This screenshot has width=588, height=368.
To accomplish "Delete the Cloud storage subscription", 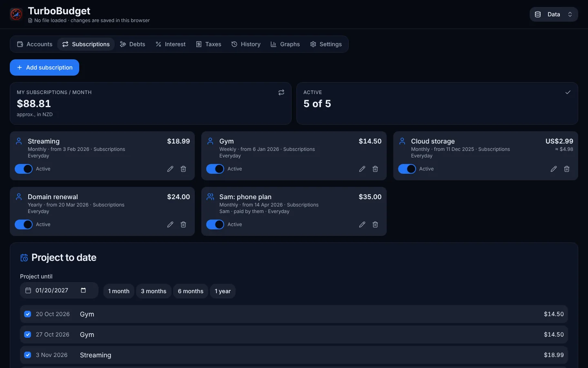I will click(x=567, y=169).
